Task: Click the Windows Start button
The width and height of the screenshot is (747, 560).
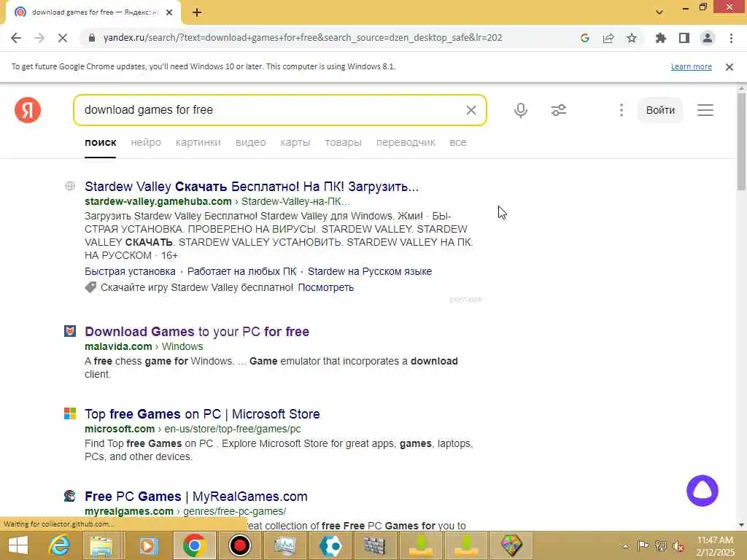Action: point(18,545)
